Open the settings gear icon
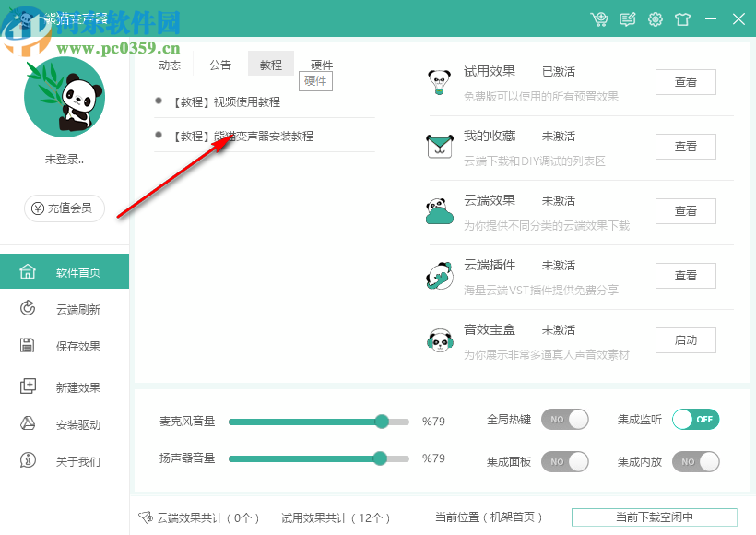This screenshot has height=535, width=756. pyautogui.click(x=655, y=18)
